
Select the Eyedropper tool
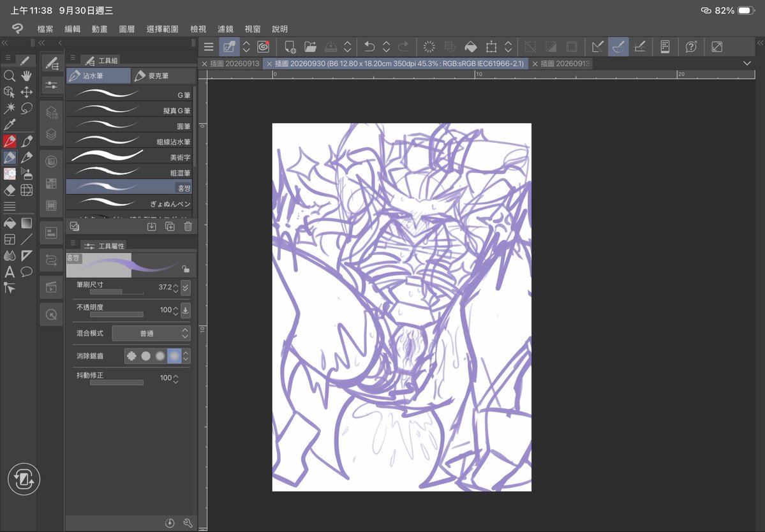[x=10, y=125]
